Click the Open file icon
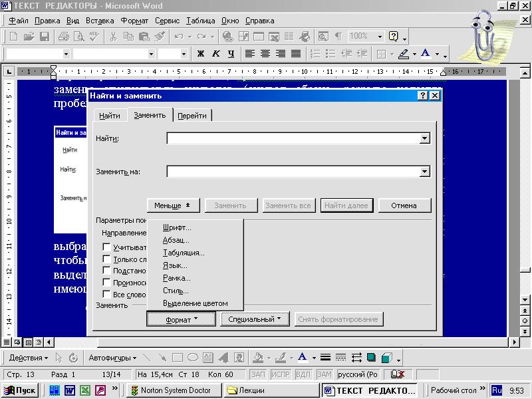The height and width of the screenshot is (399, 532). point(29,37)
